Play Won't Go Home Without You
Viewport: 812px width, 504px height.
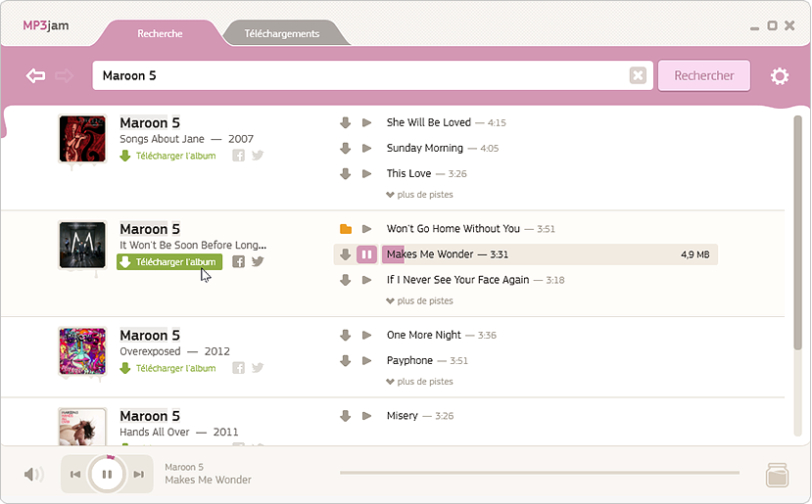point(366,229)
